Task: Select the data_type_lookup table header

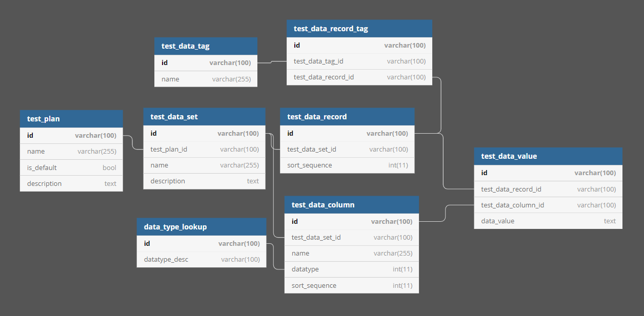Action: [x=202, y=226]
